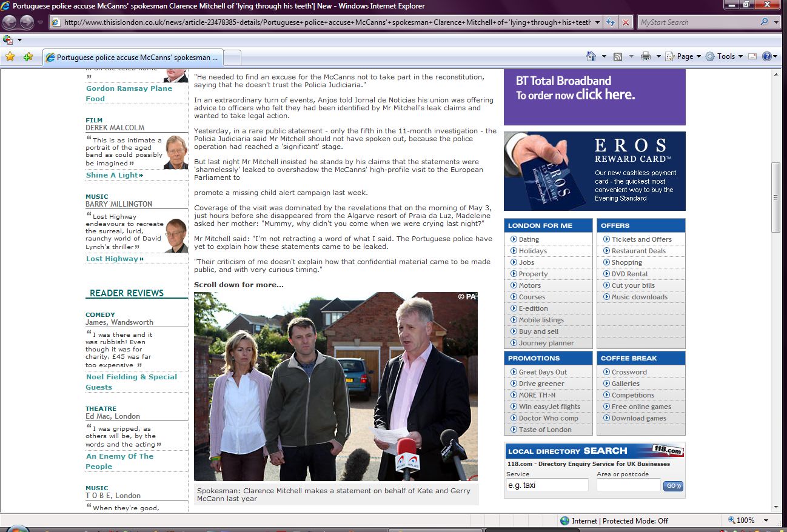This screenshot has height=532, width=787.
Task: Open a new blank tab
Action: [233, 58]
